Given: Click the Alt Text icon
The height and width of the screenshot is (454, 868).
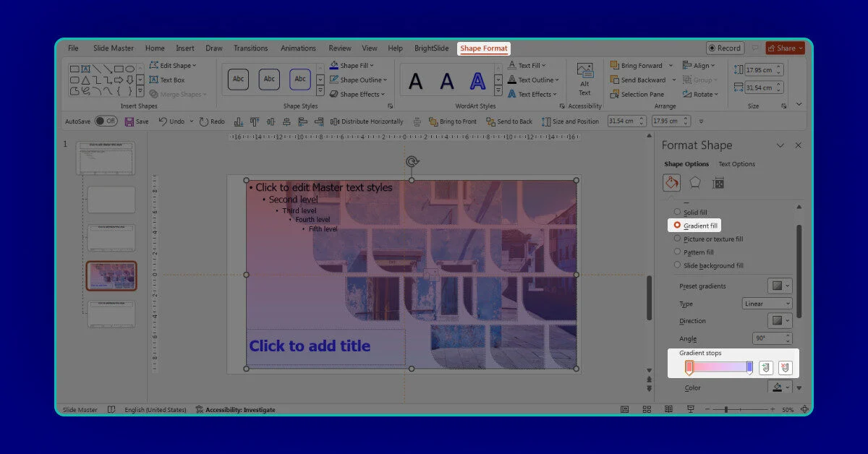Looking at the screenshot, I should pyautogui.click(x=584, y=79).
